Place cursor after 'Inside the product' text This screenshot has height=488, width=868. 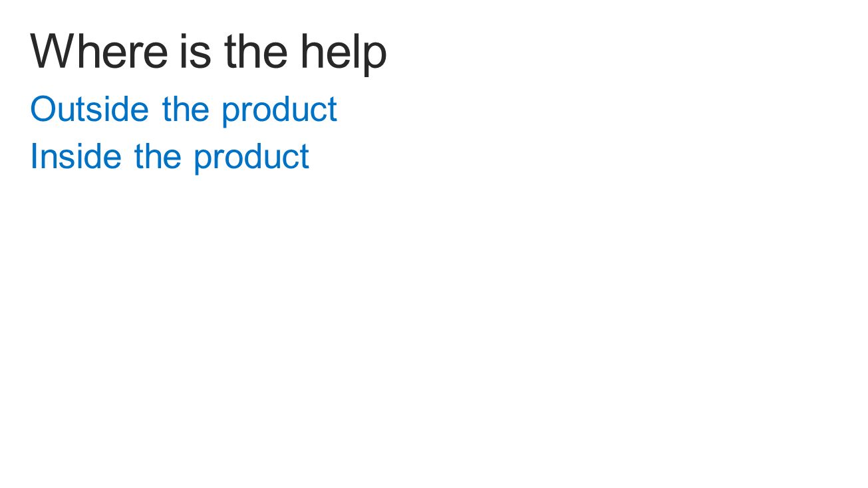pos(311,156)
